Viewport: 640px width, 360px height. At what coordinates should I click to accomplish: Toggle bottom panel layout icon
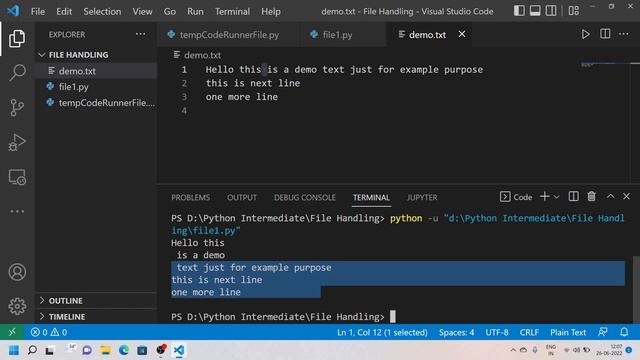[535, 11]
